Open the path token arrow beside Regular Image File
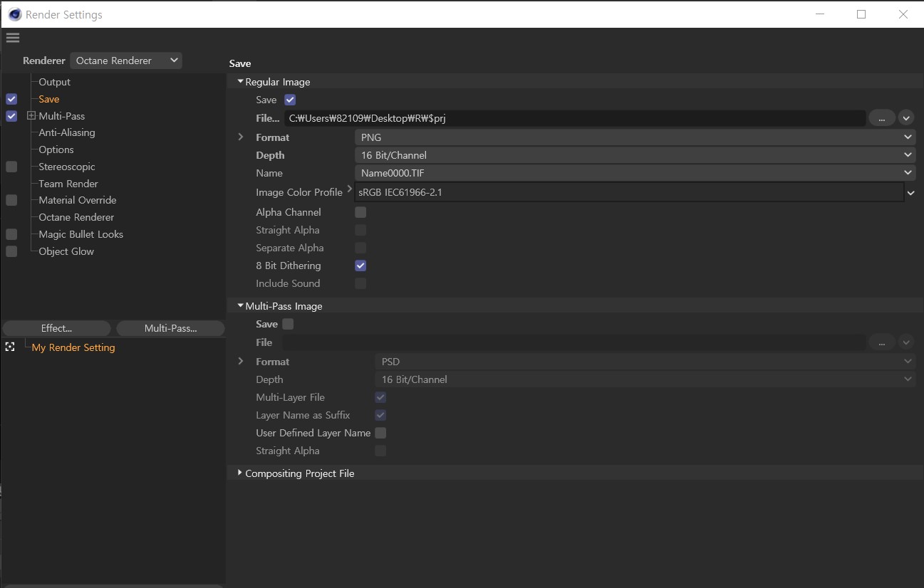This screenshot has height=588, width=924. pyautogui.click(x=906, y=118)
